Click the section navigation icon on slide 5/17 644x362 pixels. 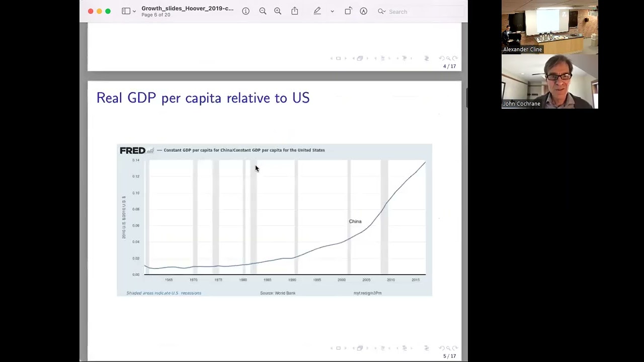click(x=404, y=348)
